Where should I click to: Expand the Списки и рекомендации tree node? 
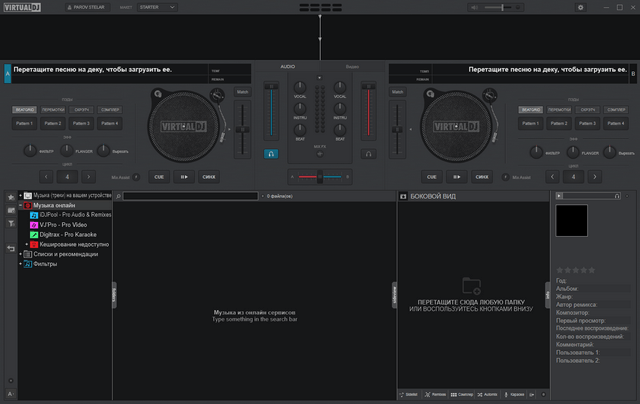pos(19,254)
